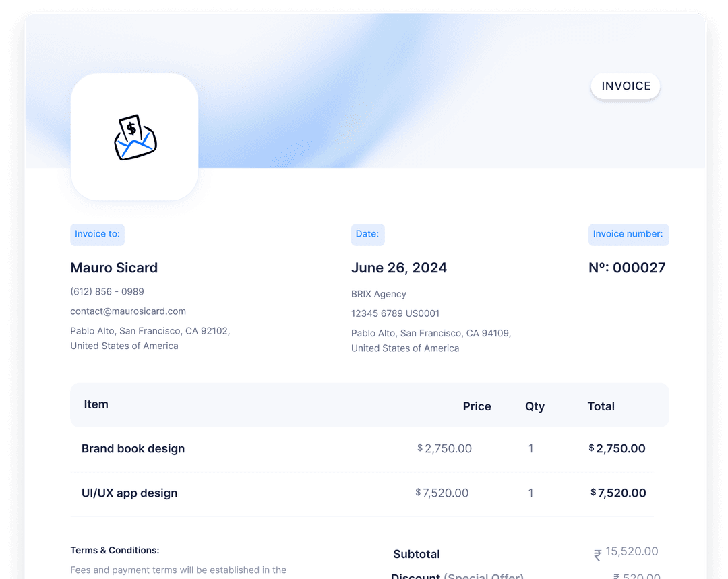728x579 pixels.
Task: Click the invoice envelope logo icon
Action: point(135,138)
